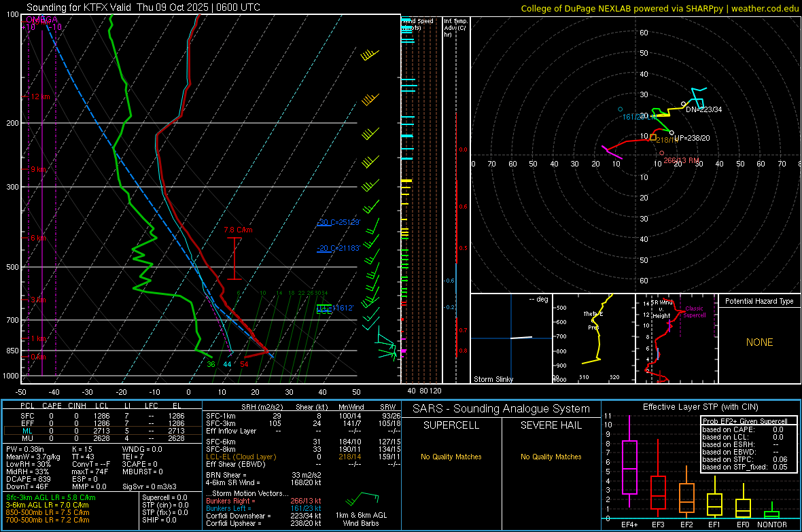
Task: Click the SARS - Sounding Analogue System title
Action: point(501,409)
